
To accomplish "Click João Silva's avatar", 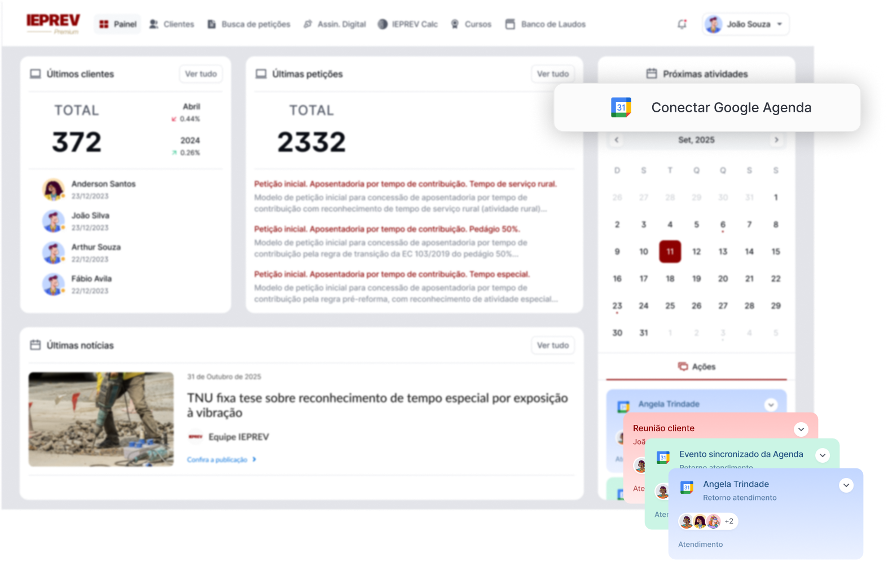I will [54, 221].
